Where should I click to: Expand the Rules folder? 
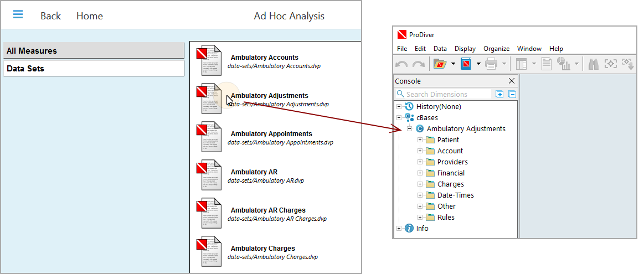pos(420,218)
